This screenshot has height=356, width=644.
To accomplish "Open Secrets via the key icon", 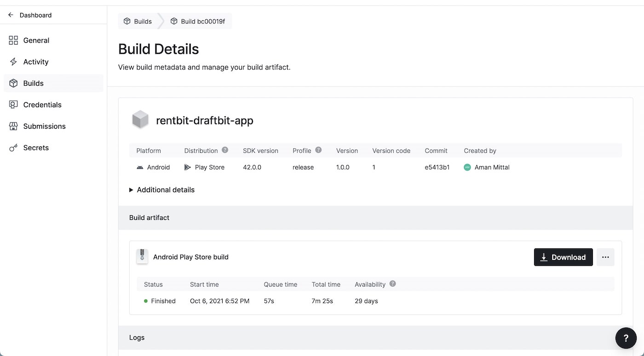I will (x=13, y=148).
